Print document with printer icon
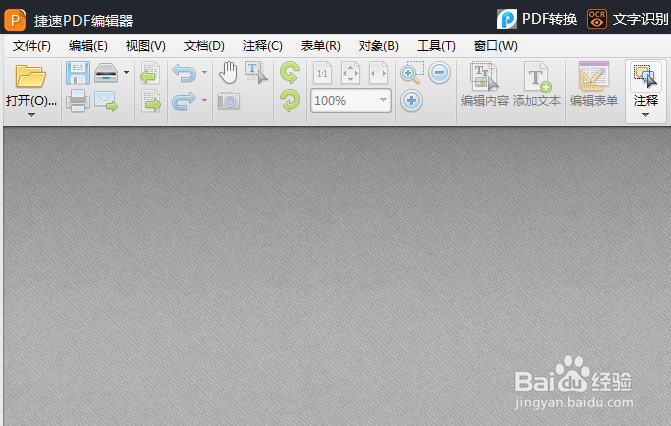This screenshot has height=426, width=671. pyautogui.click(x=78, y=101)
